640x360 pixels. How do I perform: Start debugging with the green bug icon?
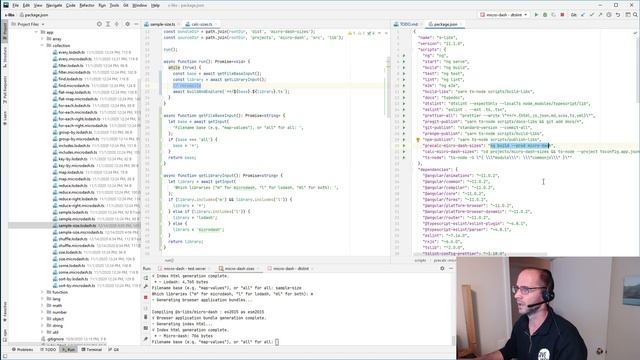(x=545, y=15)
